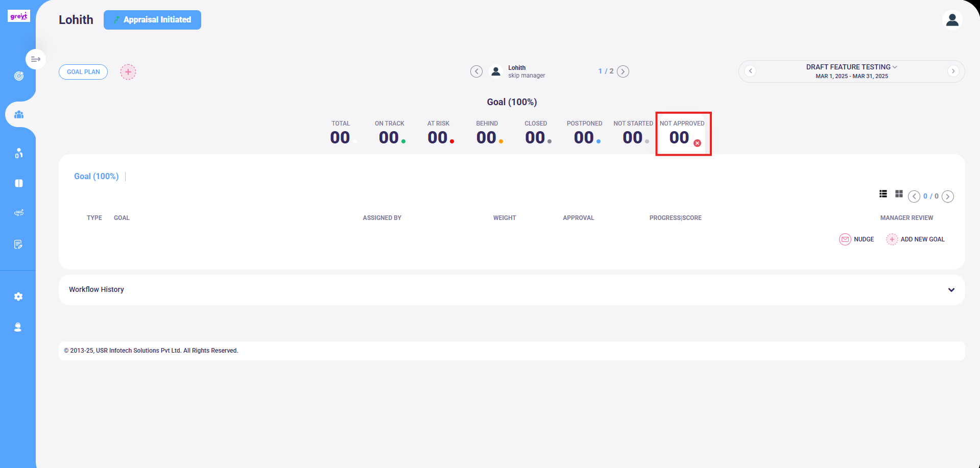Click the Appraisal Initiated status button

coord(152,20)
